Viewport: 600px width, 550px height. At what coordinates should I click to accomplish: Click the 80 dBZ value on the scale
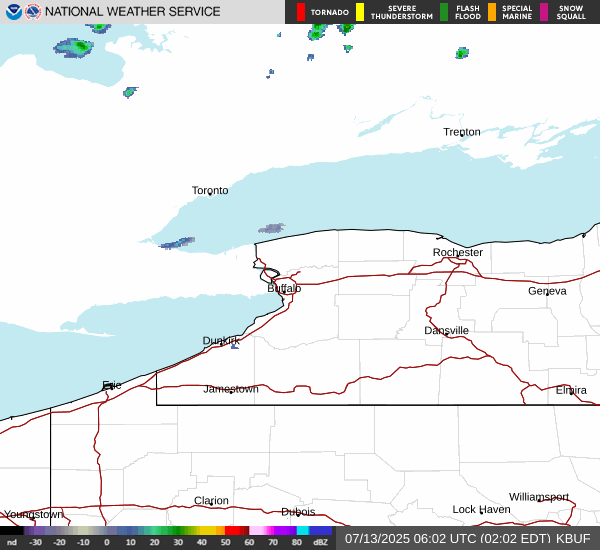coord(297,542)
